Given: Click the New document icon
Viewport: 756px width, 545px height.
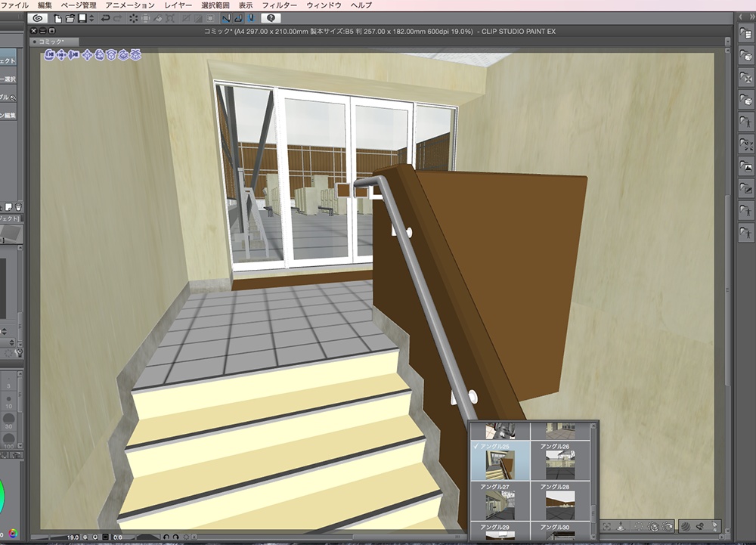Looking at the screenshot, I should (x=58, y=18).
